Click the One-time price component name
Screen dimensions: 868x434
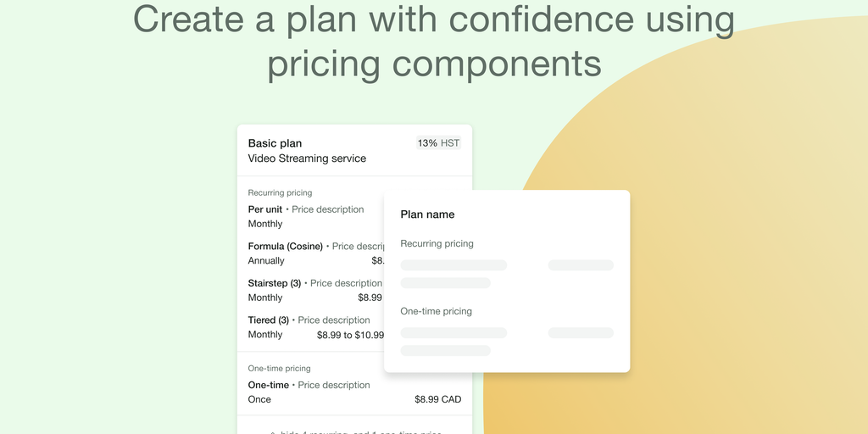[268, 385]
